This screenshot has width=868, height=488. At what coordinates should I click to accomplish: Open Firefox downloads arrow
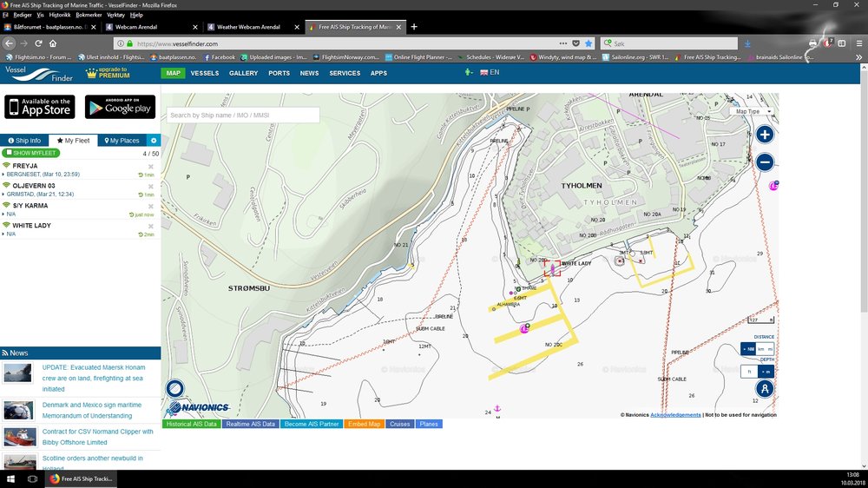pos(747,43)
